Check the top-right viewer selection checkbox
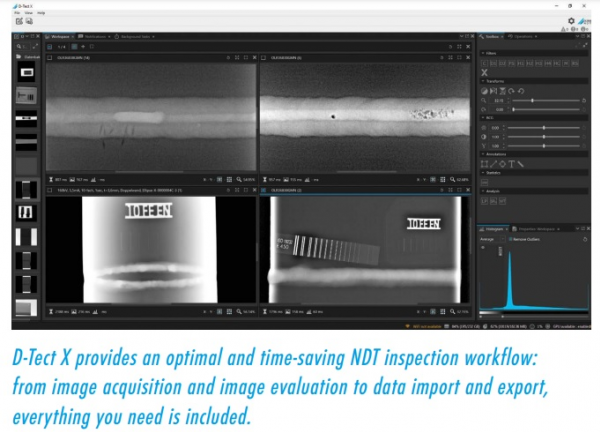This screenshot has width=600, height=432. (263, 58)
